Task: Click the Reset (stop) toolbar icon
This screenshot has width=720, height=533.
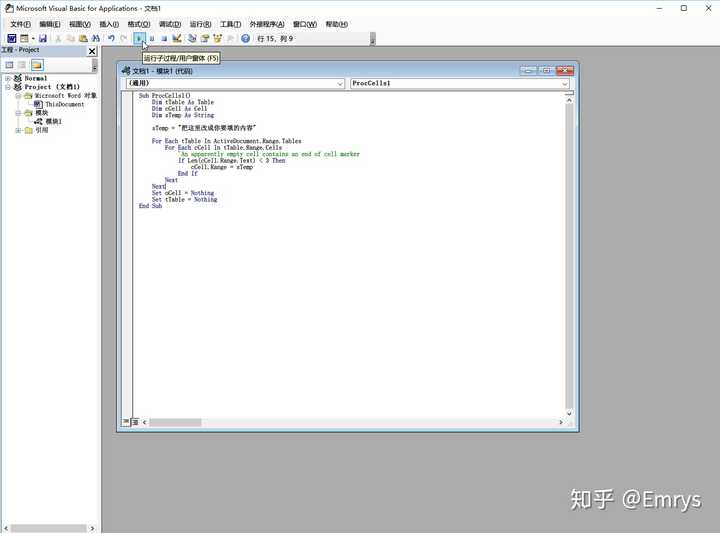Action: (164, 39)
